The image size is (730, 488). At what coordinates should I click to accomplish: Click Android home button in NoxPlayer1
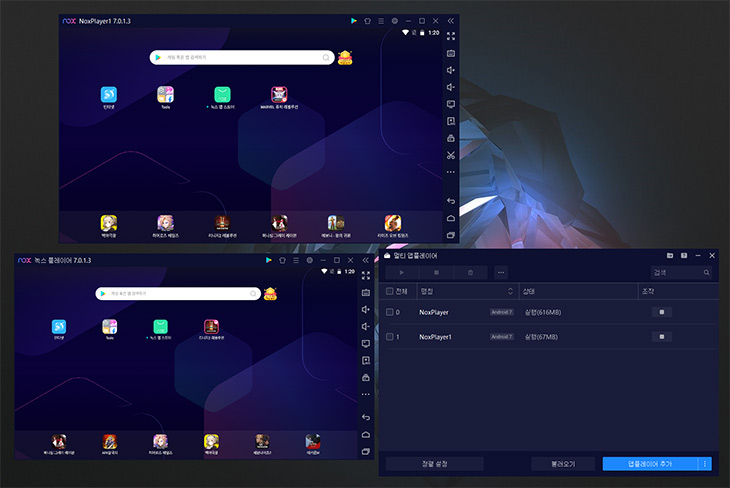451,218
